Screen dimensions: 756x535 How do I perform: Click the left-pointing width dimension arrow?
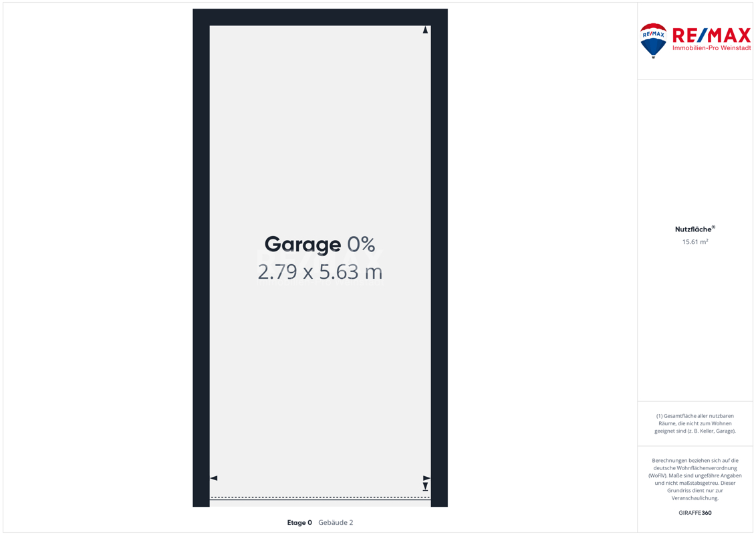[x=214, y=478]
